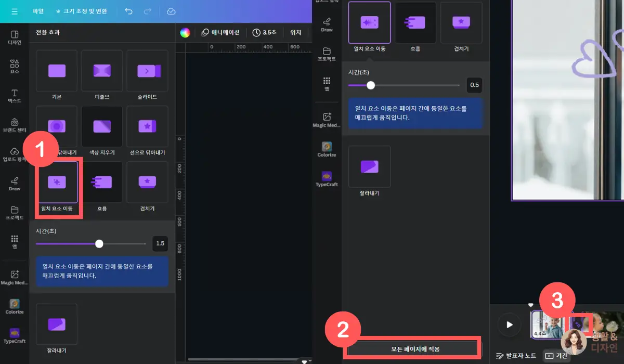The height and width of the screenshot is (364, 624).
Task: Open the Magic Media panel
Action: pos(14,276)
